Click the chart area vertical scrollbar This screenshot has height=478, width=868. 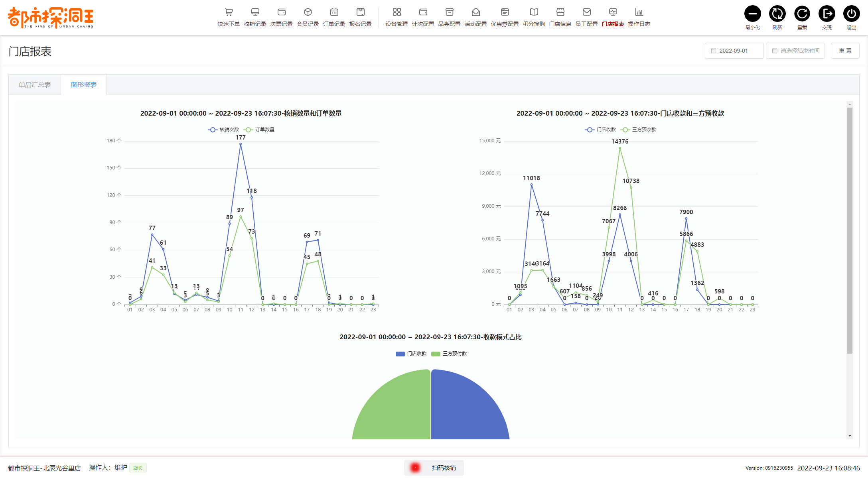[x=850, y=230]
